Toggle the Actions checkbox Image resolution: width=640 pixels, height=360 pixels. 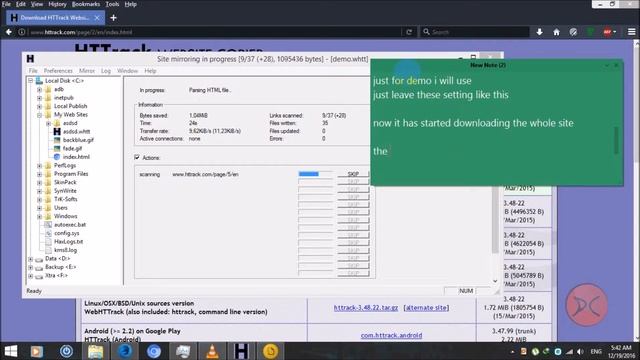[137, 157]
